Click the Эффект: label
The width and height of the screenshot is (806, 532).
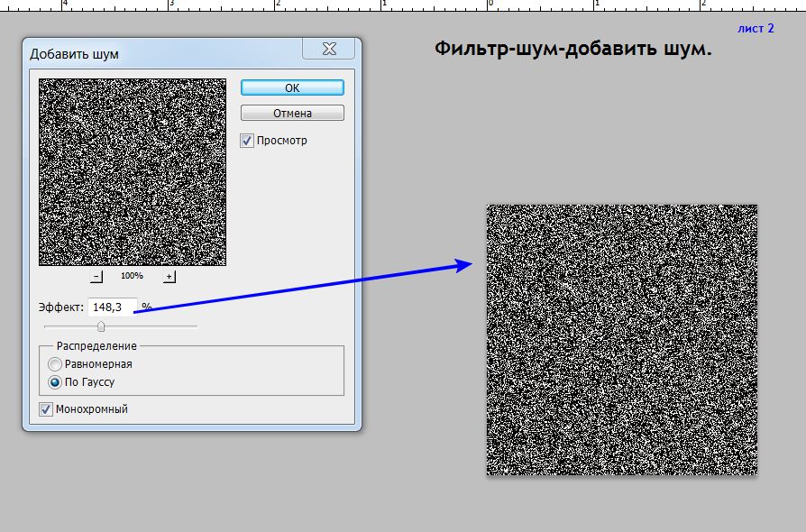60,307
